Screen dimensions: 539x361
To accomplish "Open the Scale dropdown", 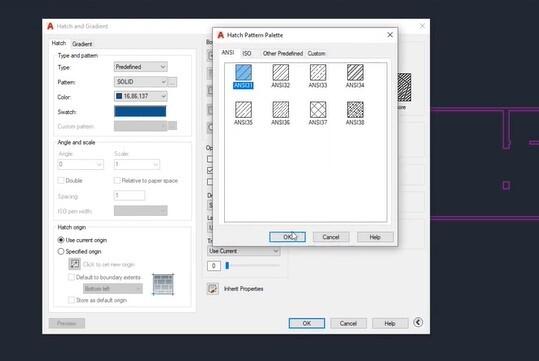I will point(137,164).
